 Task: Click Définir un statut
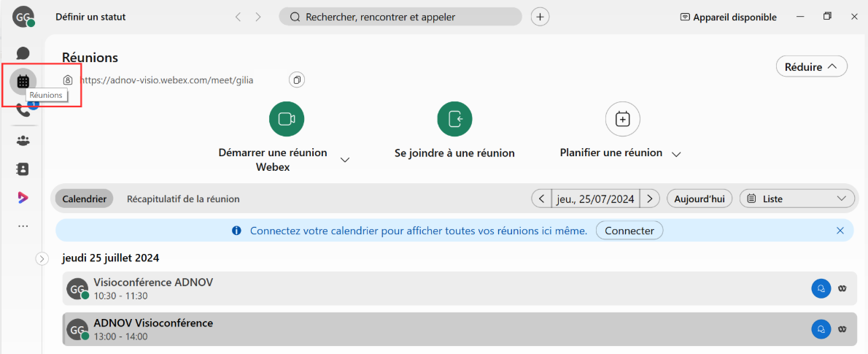[90, 18]
